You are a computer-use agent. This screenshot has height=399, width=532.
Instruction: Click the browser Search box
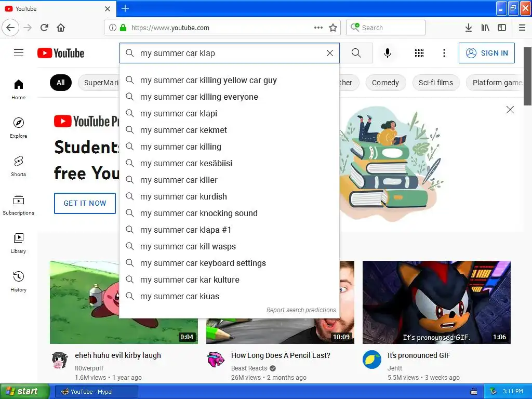point(386,28)
